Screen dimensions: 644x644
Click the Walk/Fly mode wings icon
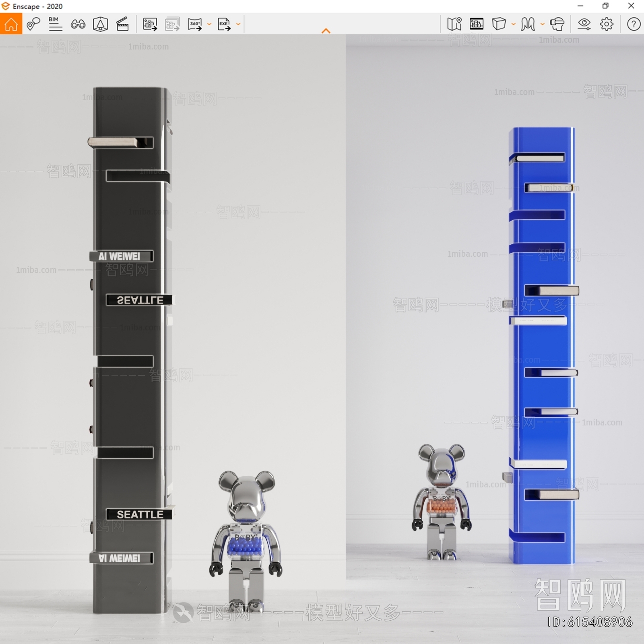click(528, 24)
